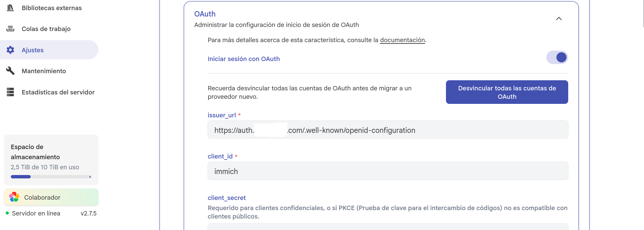Click the Ajustes gear icon
Viewport: 644px width, 230px height.
[10, 50]
